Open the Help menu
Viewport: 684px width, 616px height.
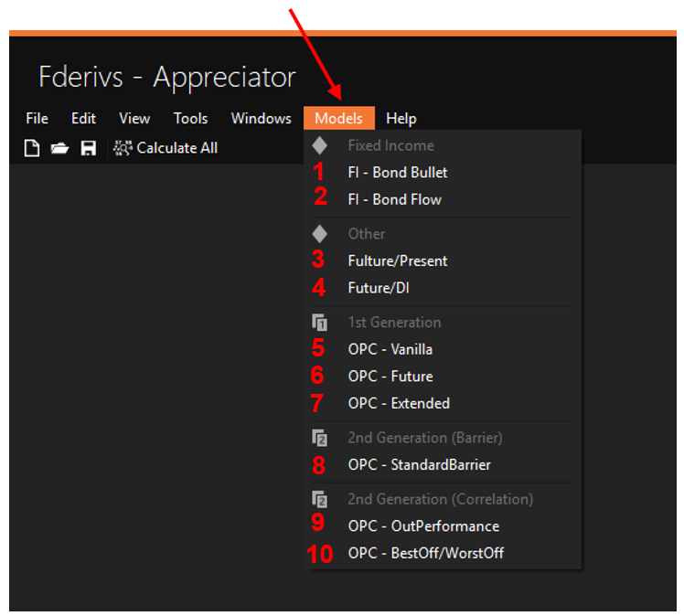401,119
